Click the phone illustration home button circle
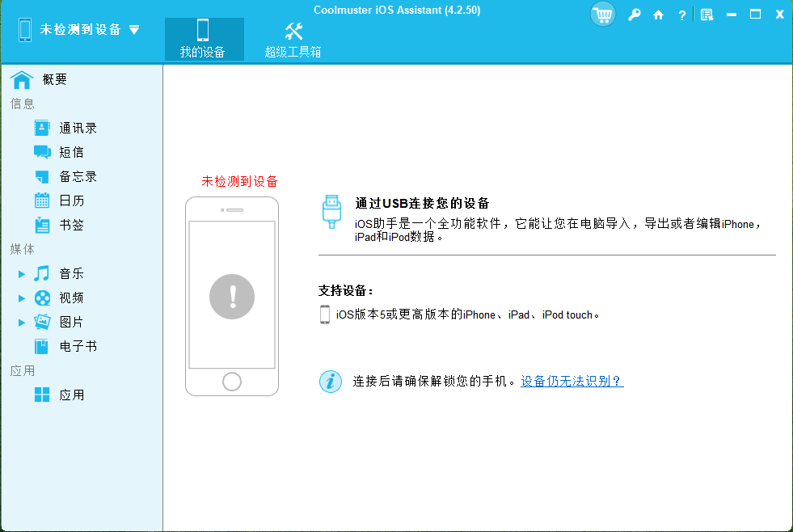This screenshot has height=532, width=793. pyautogui.click(x=232, y=382)
